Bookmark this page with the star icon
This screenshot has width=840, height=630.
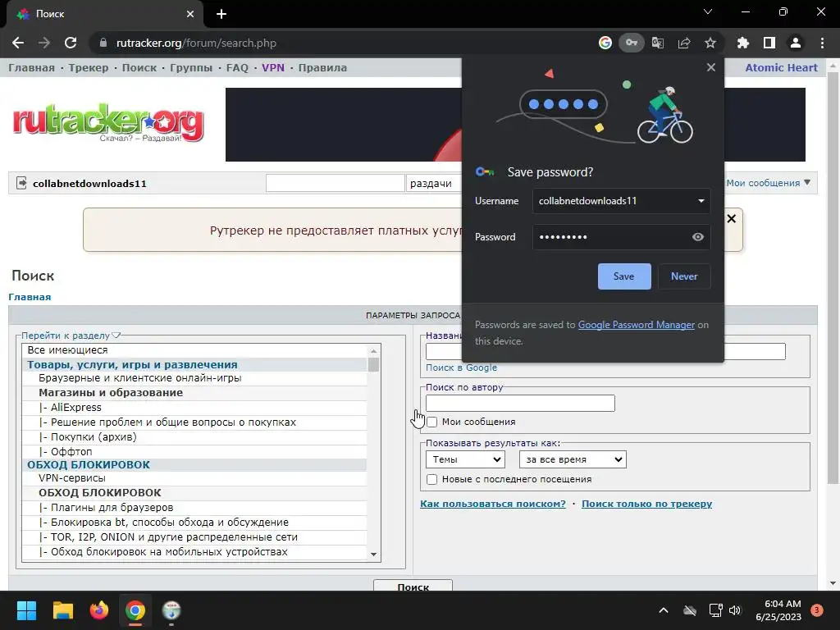click(710, 43)
